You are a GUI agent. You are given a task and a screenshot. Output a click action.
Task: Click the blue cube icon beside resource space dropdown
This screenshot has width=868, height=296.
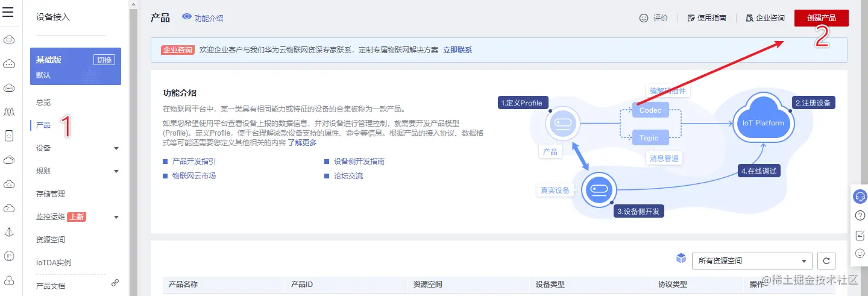click(x=681, y=259)
